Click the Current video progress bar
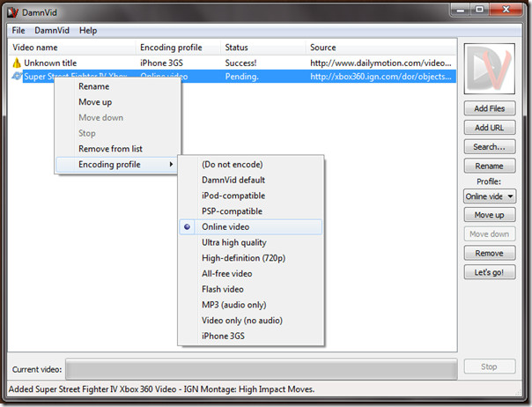Image resolution: width=532 pixels, height=407 pixels. click(x=262, y=369)
